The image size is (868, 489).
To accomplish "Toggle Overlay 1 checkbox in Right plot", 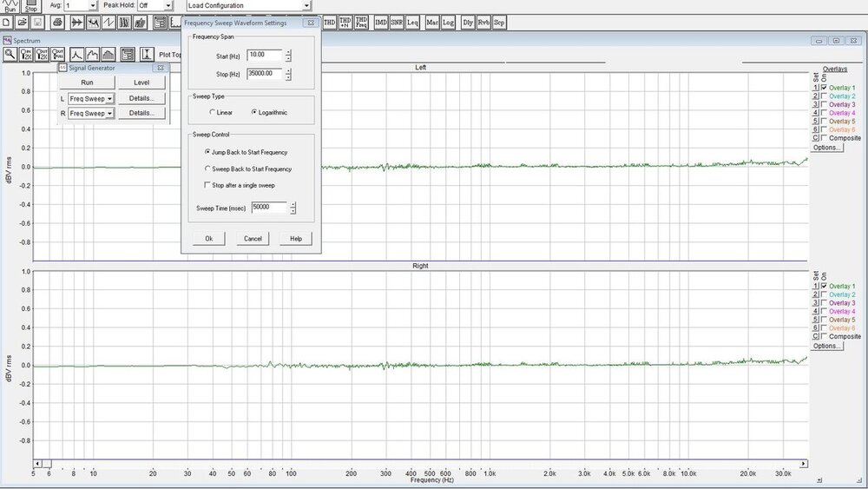I will point(825,286).
